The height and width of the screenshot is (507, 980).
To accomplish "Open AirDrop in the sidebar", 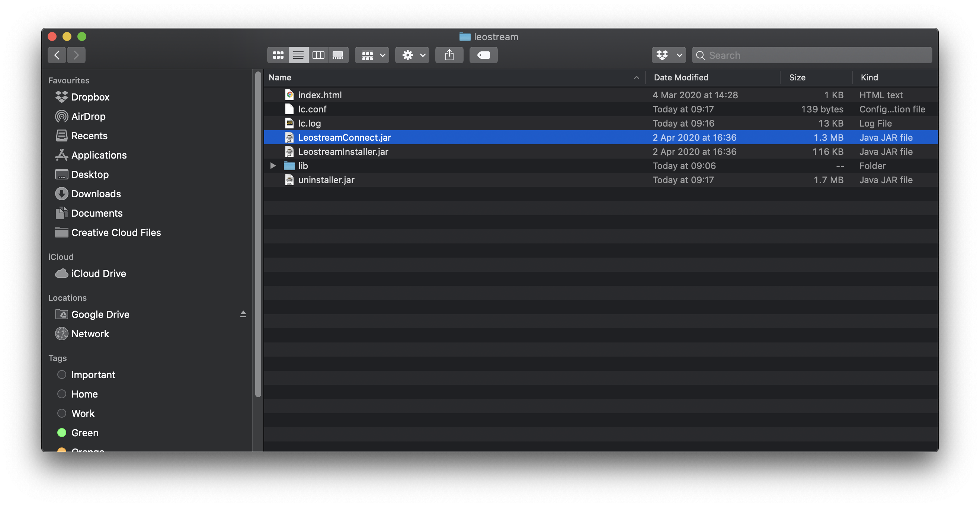I will 88,117.
